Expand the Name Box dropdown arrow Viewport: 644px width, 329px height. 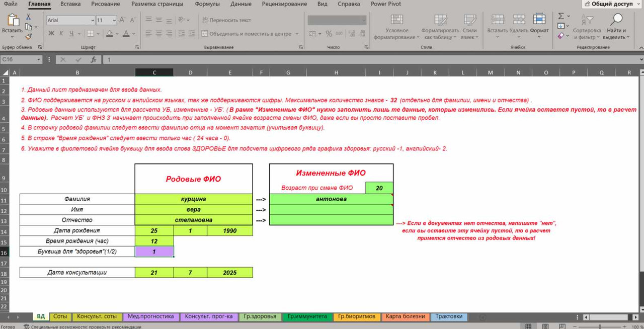point(39,59)
